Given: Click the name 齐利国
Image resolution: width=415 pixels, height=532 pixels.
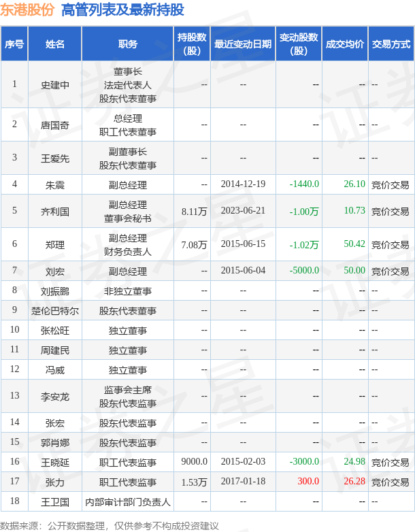Looking at the screenshot, I should coord(55,212).
